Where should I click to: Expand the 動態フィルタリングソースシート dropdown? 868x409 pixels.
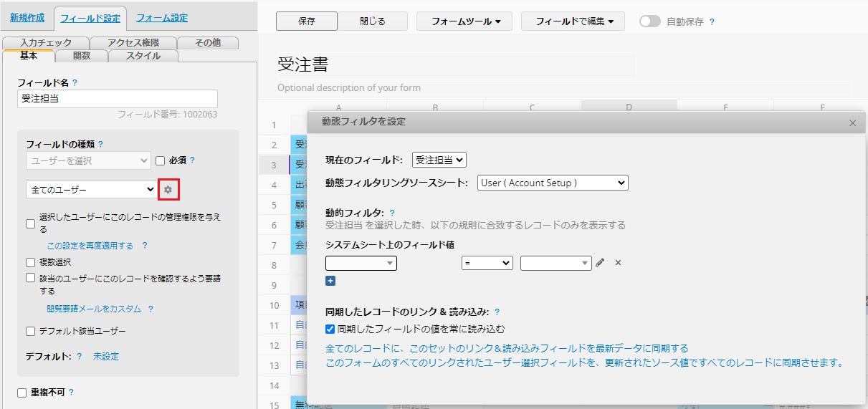552,183
